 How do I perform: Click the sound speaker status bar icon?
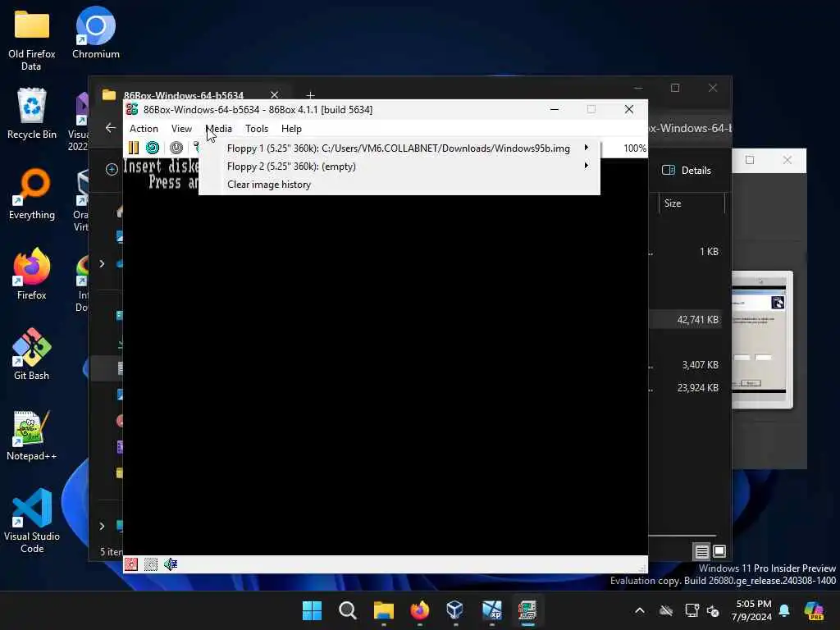pos(171,564)
